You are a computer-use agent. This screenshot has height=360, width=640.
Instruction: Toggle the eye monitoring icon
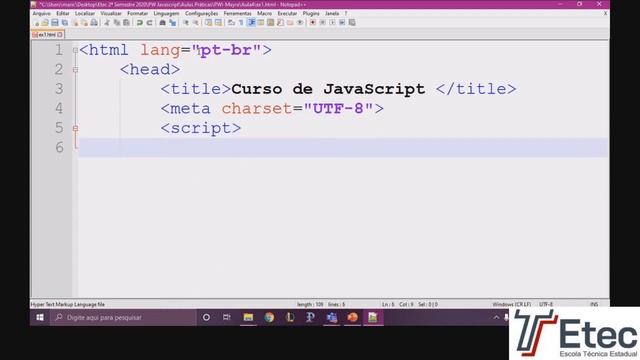(300, 23)
